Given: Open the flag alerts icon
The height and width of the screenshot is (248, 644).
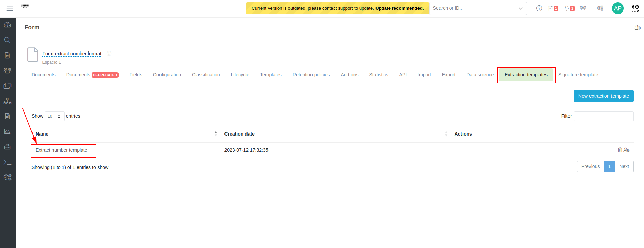Looking at the screenshot, I should pyautogui.click(x=551, y=8).
